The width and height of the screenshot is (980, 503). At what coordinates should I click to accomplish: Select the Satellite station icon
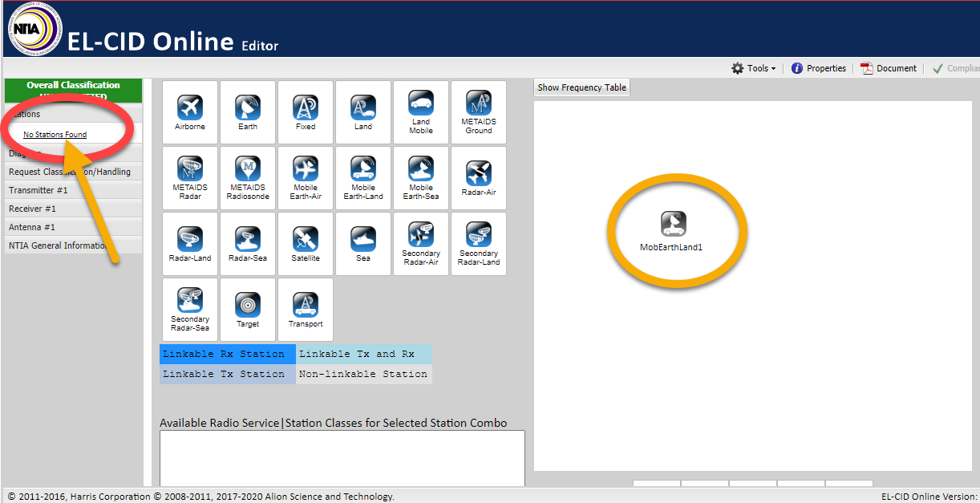pos(306,244)
